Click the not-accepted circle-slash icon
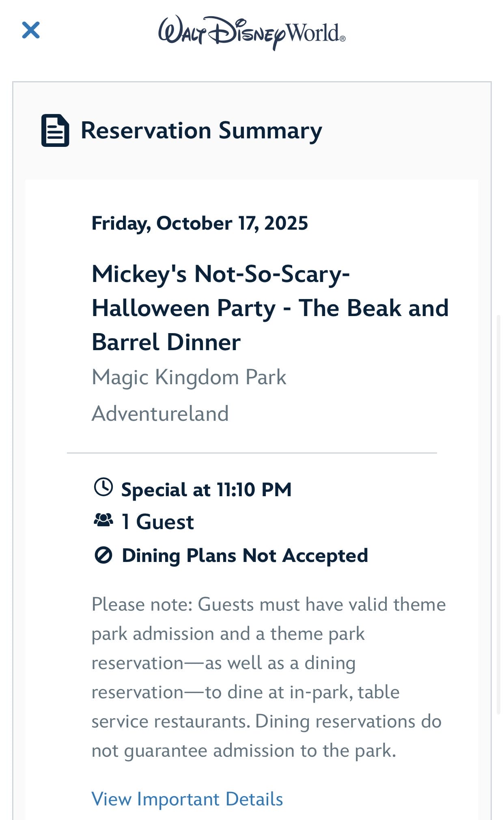Viewport: 504px width, 820px height. click(x=103, y=555)
